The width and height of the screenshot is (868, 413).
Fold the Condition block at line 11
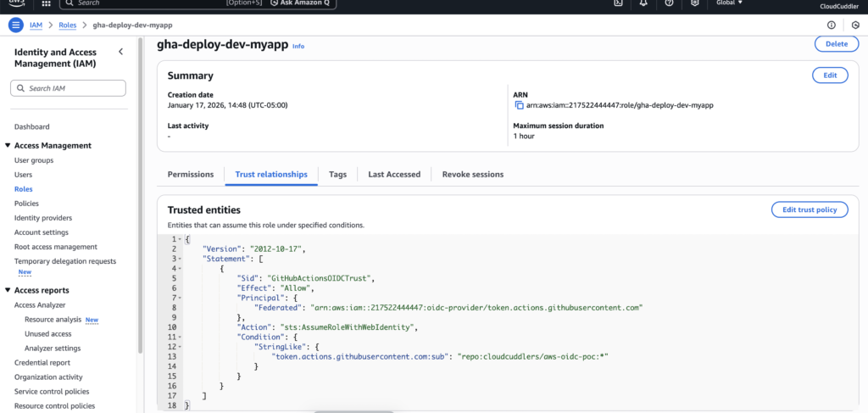pyautogui.click(x=181, y=336)
